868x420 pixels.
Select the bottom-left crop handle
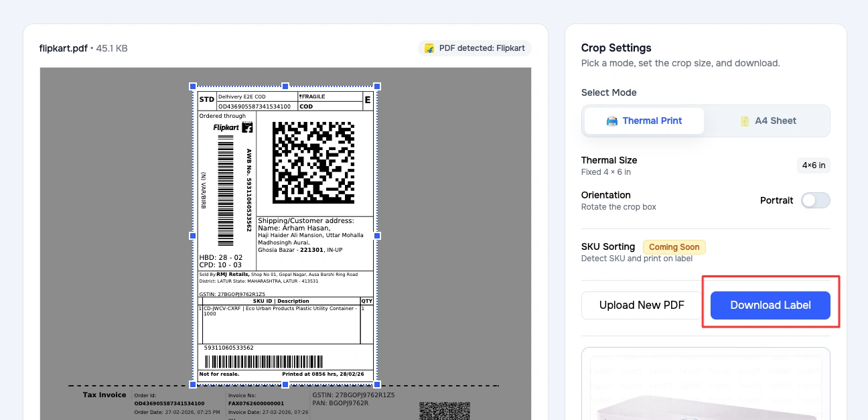(193, 384)
